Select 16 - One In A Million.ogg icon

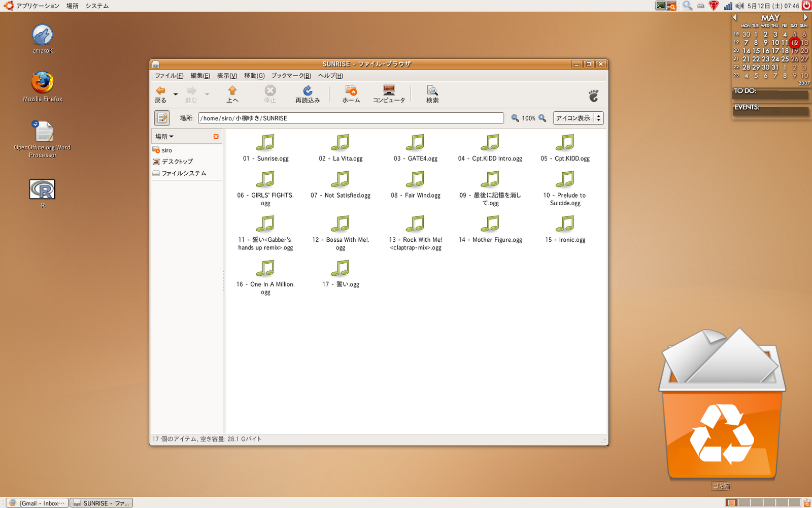pos(265,269)
